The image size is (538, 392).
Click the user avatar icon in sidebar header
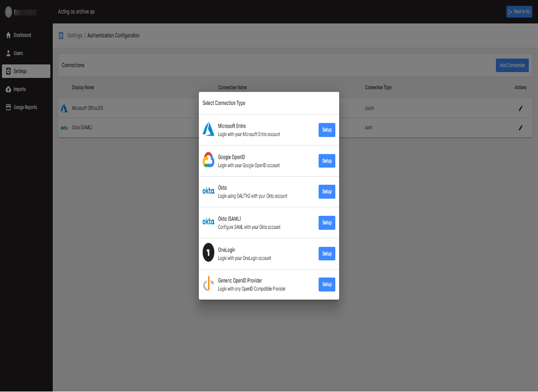[x=8, y=12]
